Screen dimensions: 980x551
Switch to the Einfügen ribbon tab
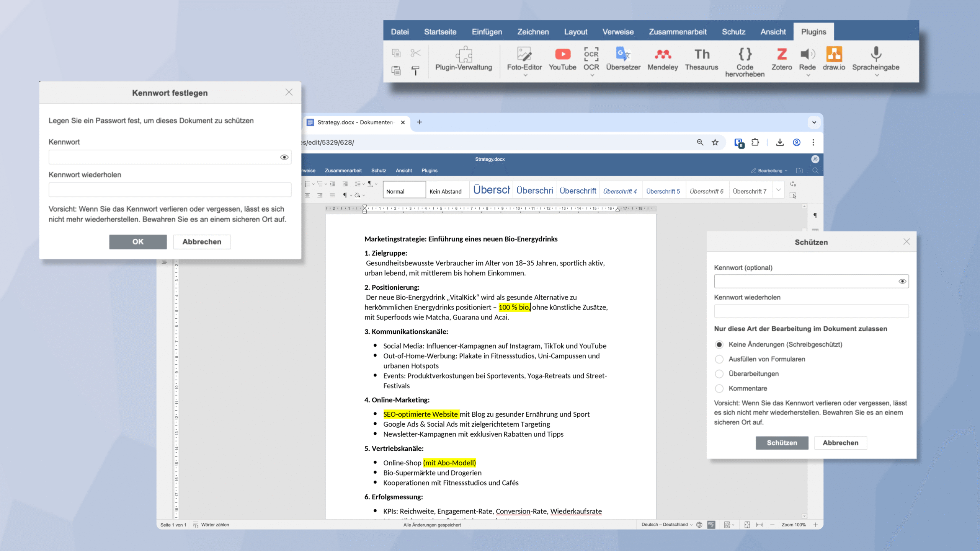pyautogui.click(x=487, y=32)
